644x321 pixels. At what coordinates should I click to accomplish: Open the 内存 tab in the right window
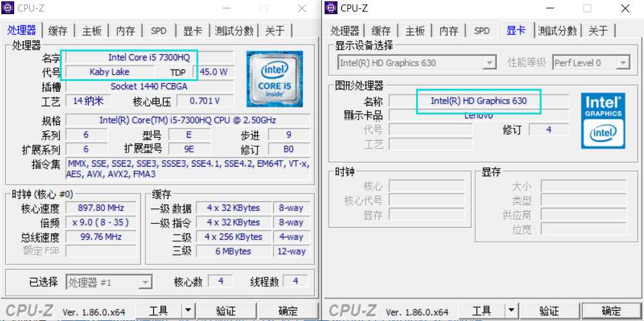448,30
